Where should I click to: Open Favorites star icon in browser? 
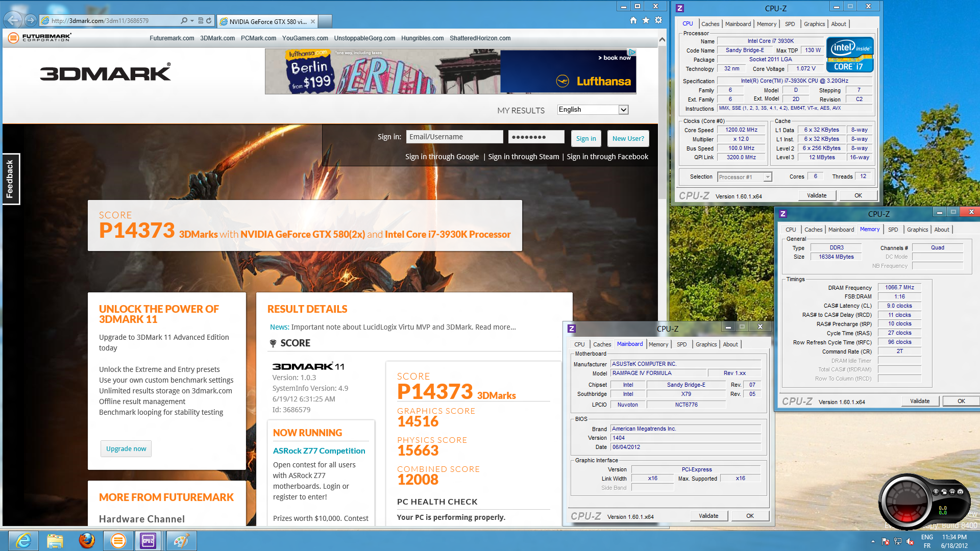coord(646,20)
